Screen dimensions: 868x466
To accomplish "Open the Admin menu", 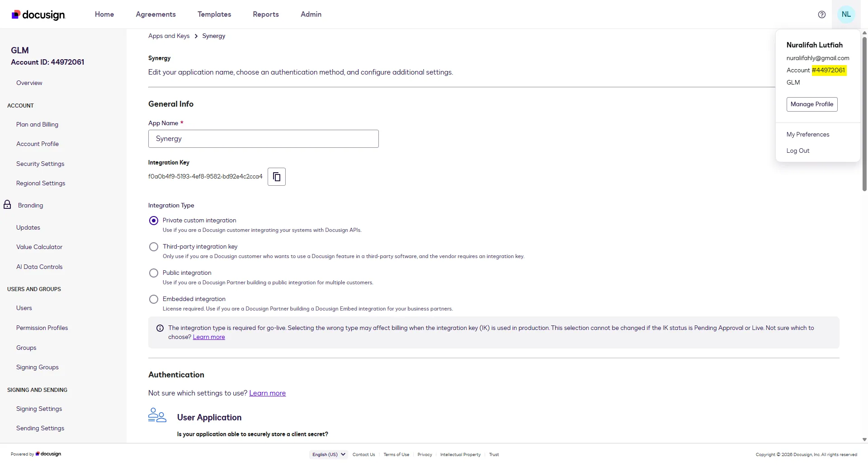I will (x=311, y=14).
